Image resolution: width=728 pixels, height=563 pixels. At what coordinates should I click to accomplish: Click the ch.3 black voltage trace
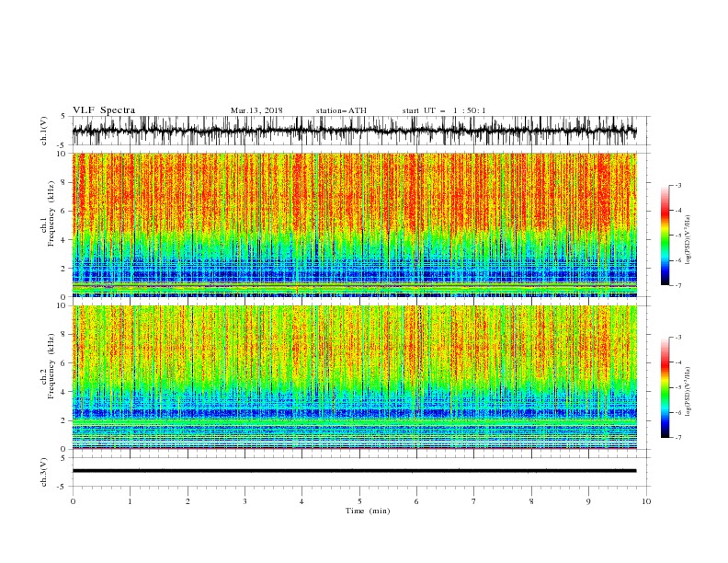pyautogui.click(x=355, y=471)
